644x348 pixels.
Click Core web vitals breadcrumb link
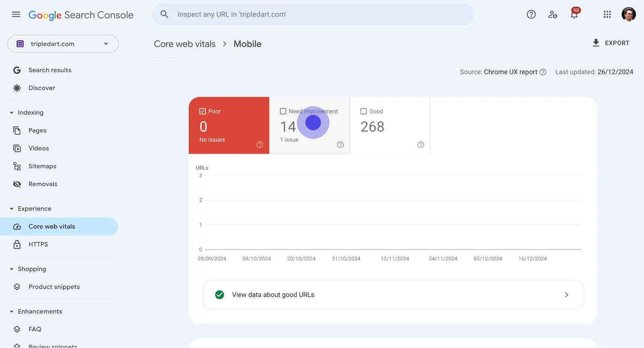point(185,44)
